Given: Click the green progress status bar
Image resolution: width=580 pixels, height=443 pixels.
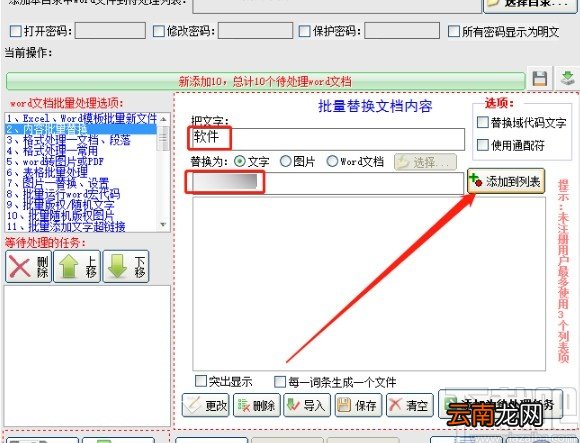Looking at the screenshot, I should point(265,81).
